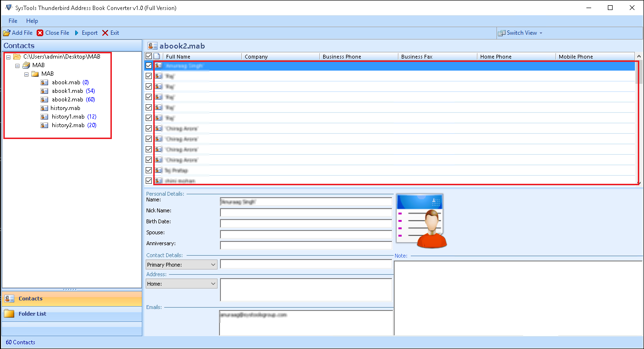Select abook.mab (0) in the tree
Viewport: 644px width, 349px height.
click(x=70, y=82)
